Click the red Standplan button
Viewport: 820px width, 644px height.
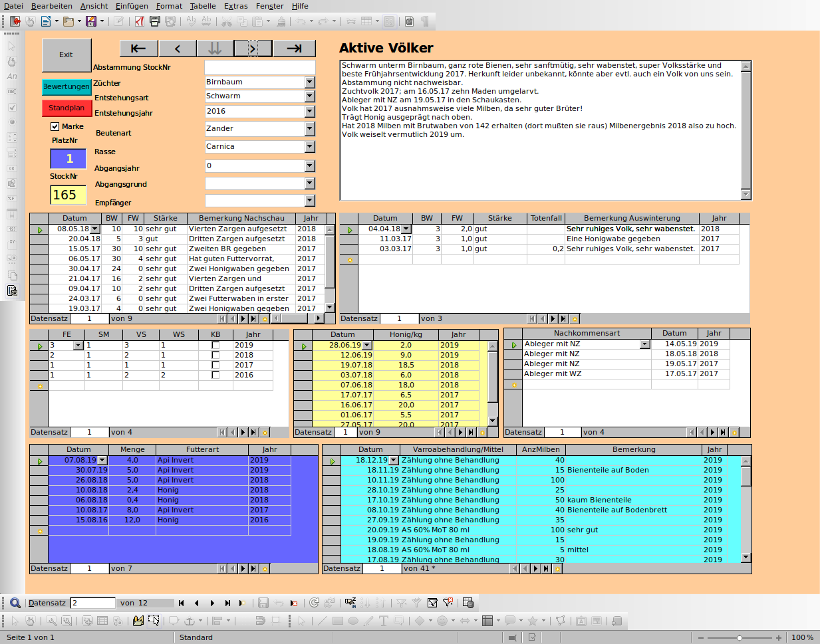point(67,108)
